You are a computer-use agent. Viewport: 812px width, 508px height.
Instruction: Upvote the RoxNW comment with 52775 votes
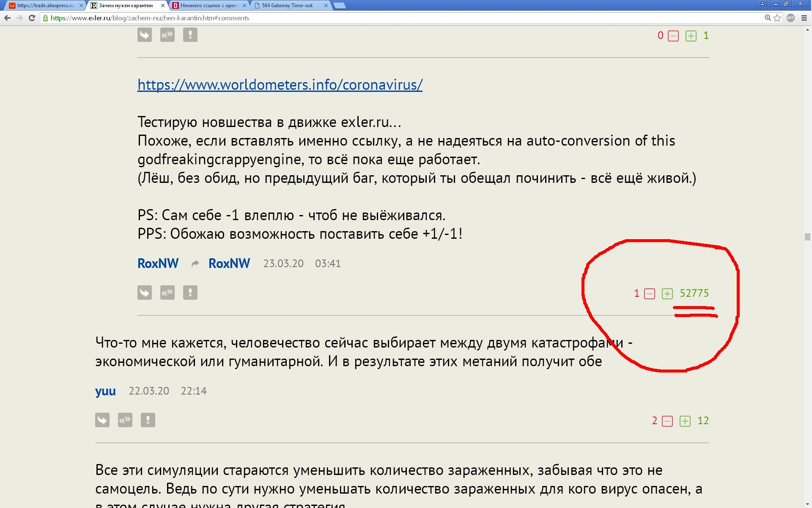click(667, 293)
